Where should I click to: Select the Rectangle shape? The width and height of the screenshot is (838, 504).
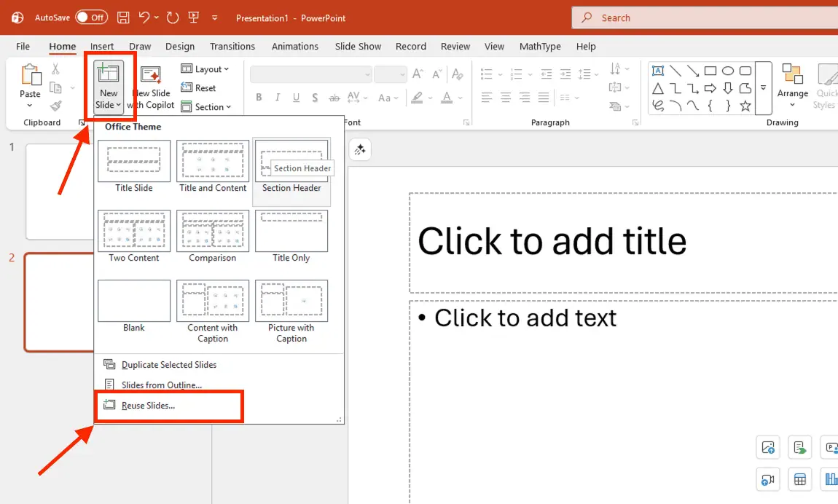coord(710,71)
